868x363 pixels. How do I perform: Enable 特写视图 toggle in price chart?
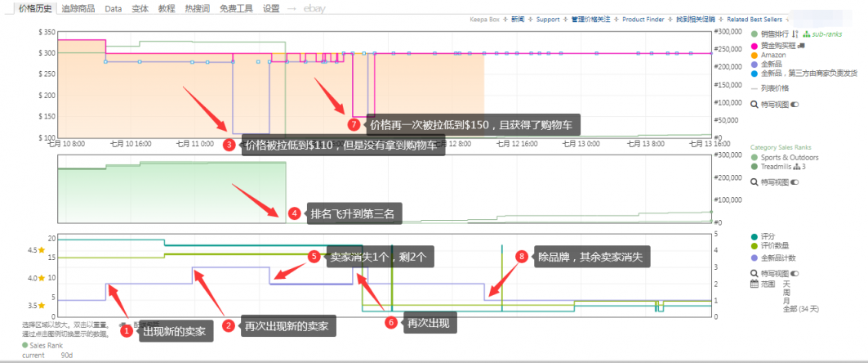coord(795,105)
